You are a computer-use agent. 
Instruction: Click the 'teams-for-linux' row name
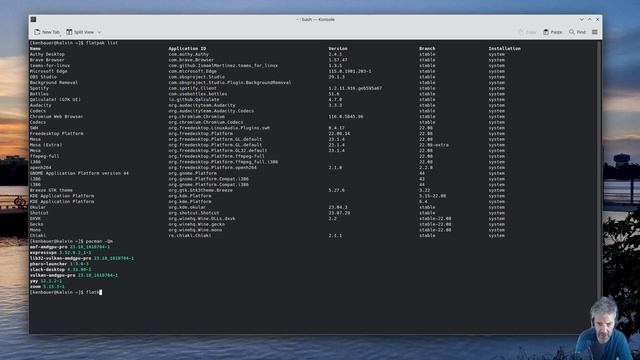[50, 66]
